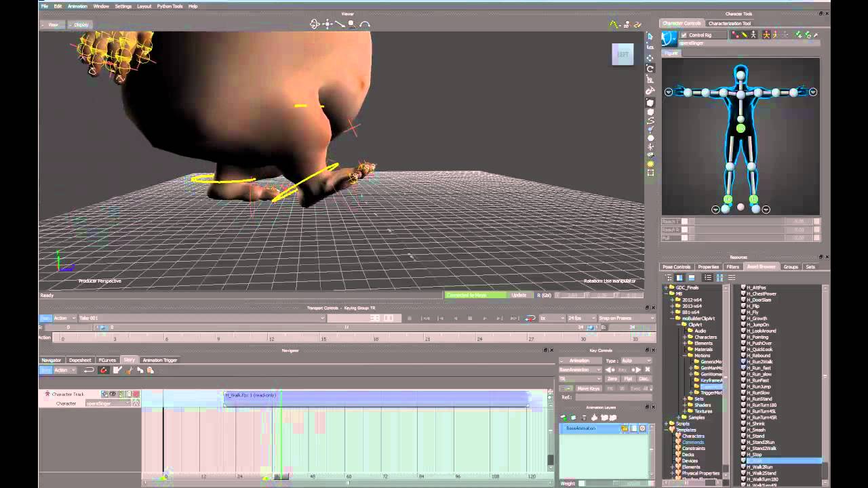868x488 pixels.
Task: Toggle the Reach R checkbox
Action: pos(684,230)
